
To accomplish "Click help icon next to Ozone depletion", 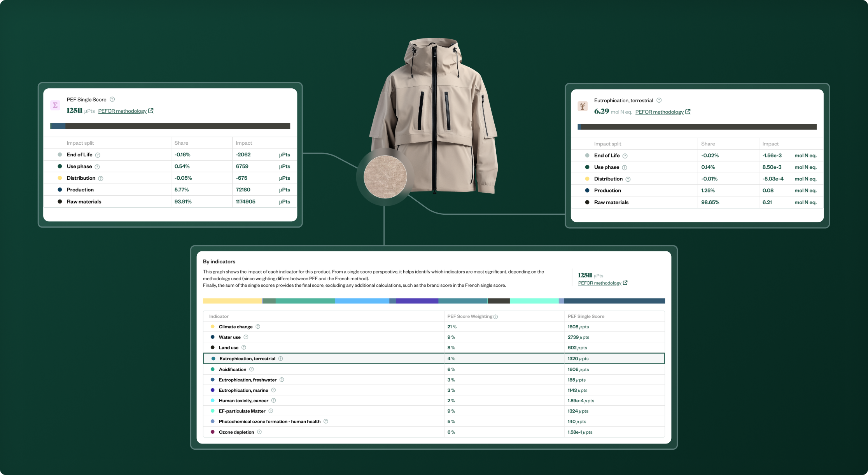I will [259, 432].
